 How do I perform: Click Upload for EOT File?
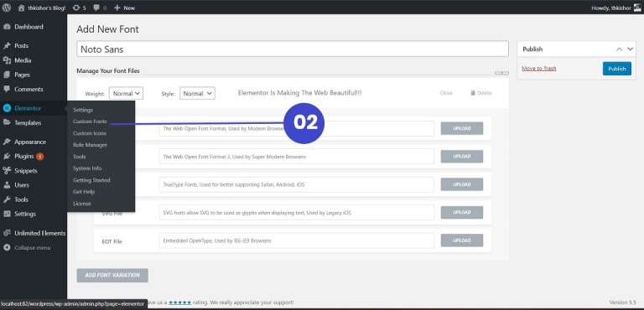[462, 240]
